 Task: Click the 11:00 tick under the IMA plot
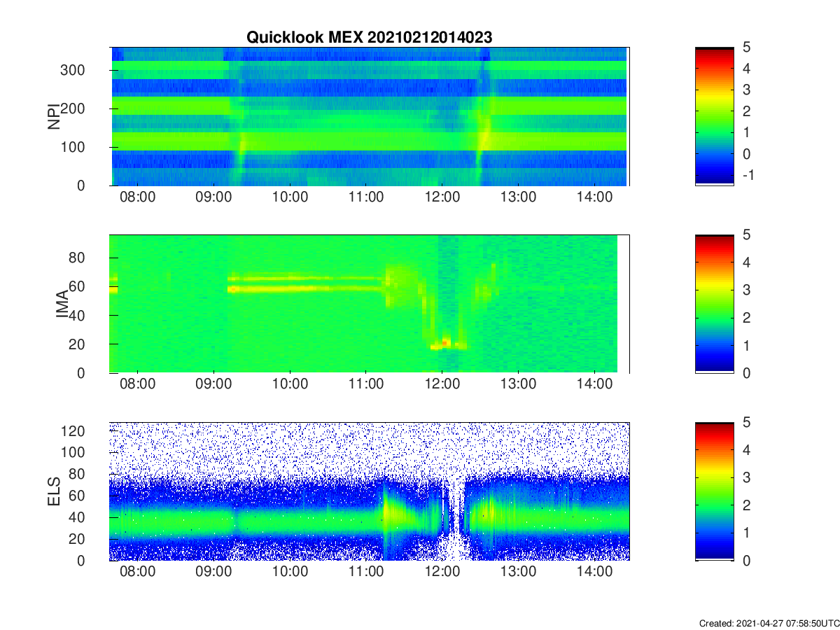pos(366,384)
